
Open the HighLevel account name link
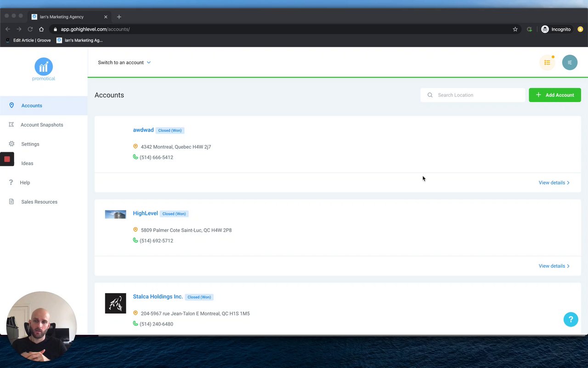(145, 213)
